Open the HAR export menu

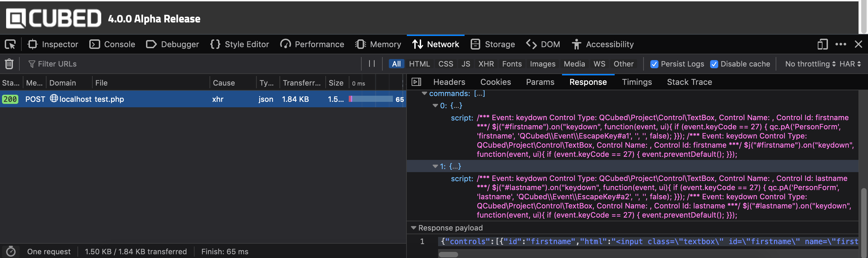850,64
